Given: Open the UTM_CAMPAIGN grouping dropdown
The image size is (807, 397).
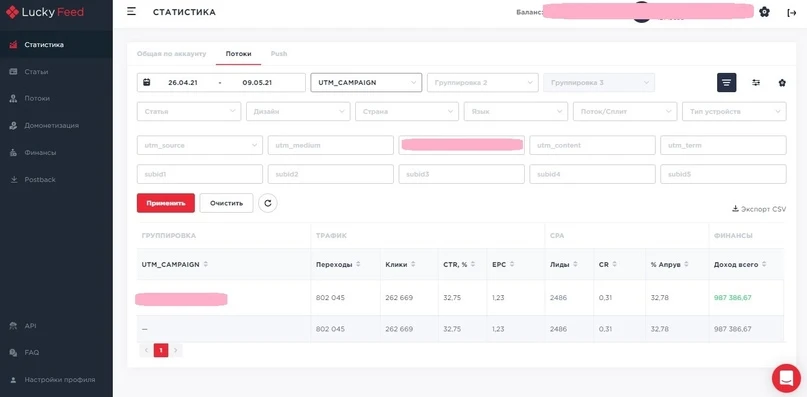Looking at the screenshot, I should [366, 82].
